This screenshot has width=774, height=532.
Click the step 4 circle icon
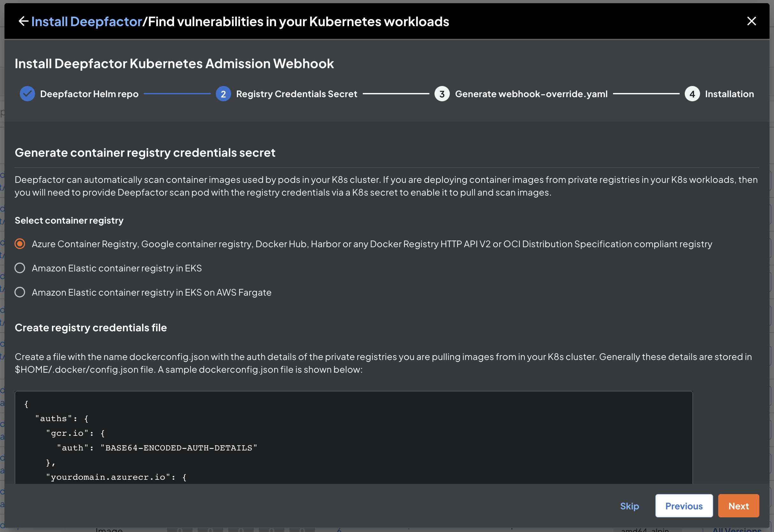pyautogui.click(x=692, y=94)
